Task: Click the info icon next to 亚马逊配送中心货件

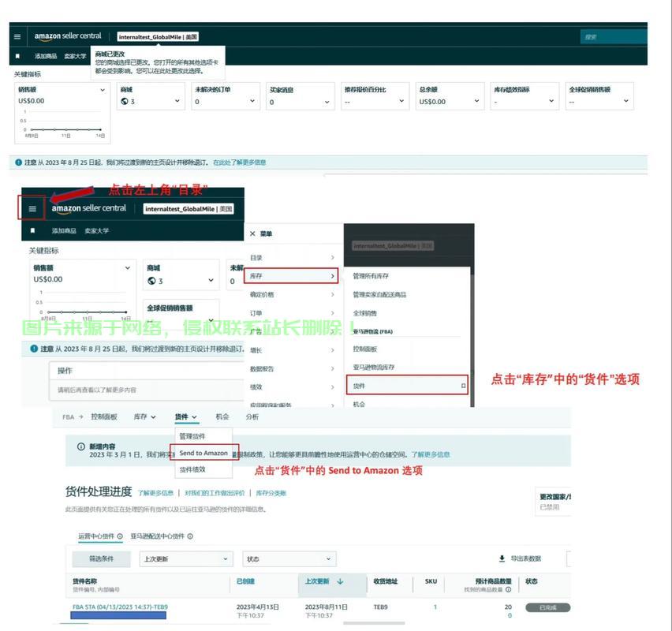Action: click(x=190, y=536)
